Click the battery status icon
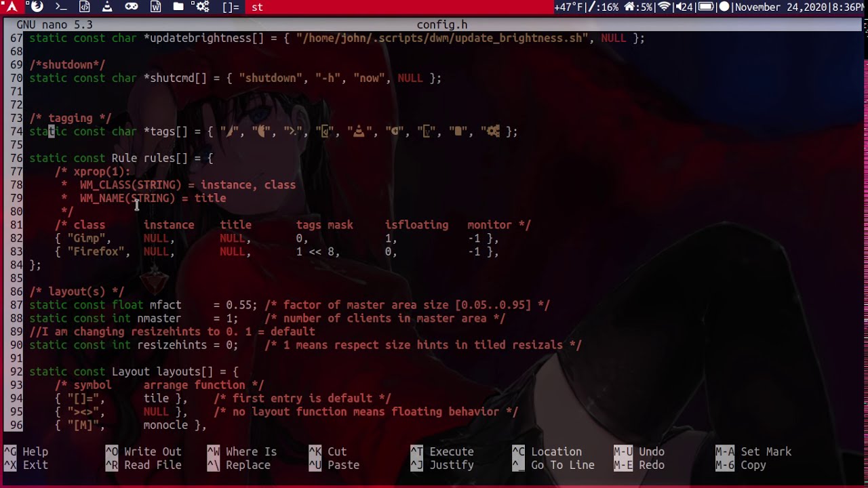Screen dimensions: 868x488 pyautogui.click(x=706, y=7)
